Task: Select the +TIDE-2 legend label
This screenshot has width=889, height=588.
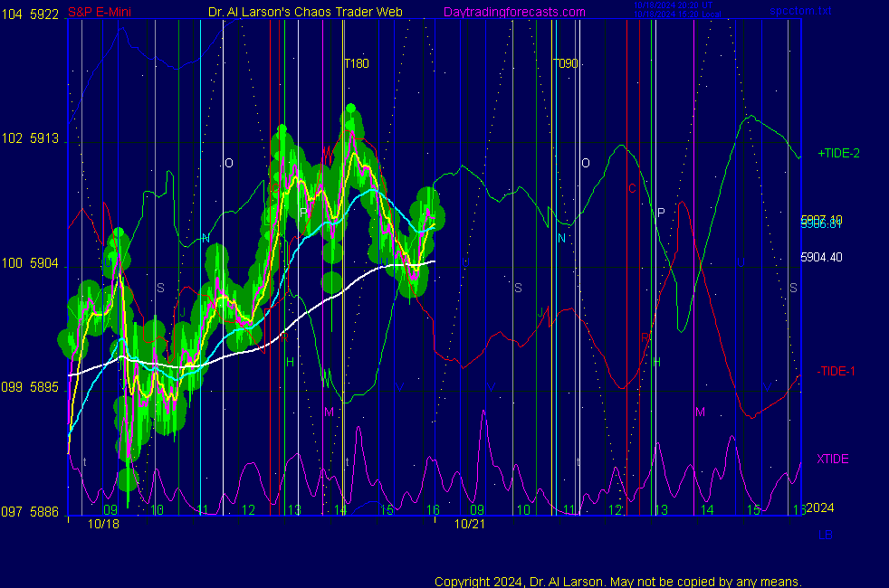Action: 838,153
